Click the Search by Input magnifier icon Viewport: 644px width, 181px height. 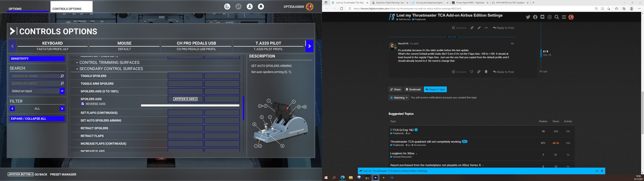[x=62, y=83]
